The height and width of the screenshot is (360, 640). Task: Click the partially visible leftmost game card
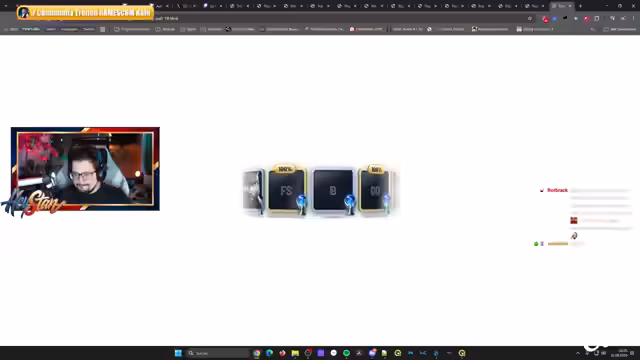click(253, 191)
